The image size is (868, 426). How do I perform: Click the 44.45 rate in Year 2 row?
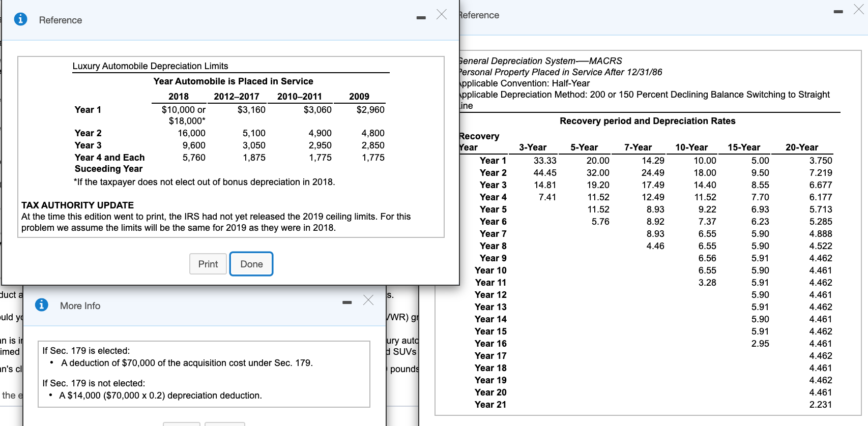(x=545, y=173)
